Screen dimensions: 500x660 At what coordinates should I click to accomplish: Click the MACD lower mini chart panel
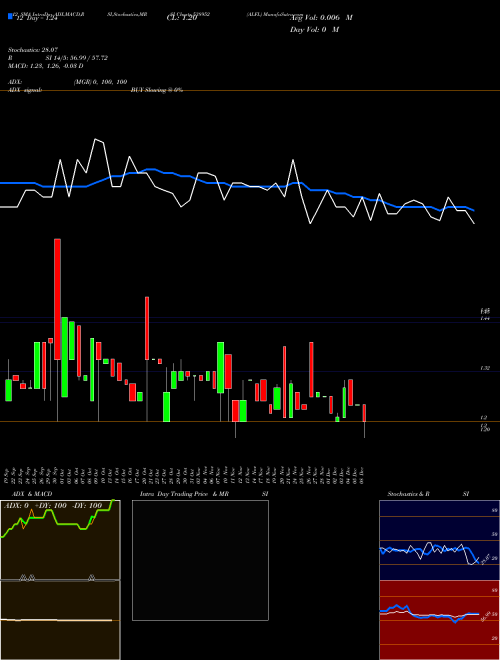(60, 620)
